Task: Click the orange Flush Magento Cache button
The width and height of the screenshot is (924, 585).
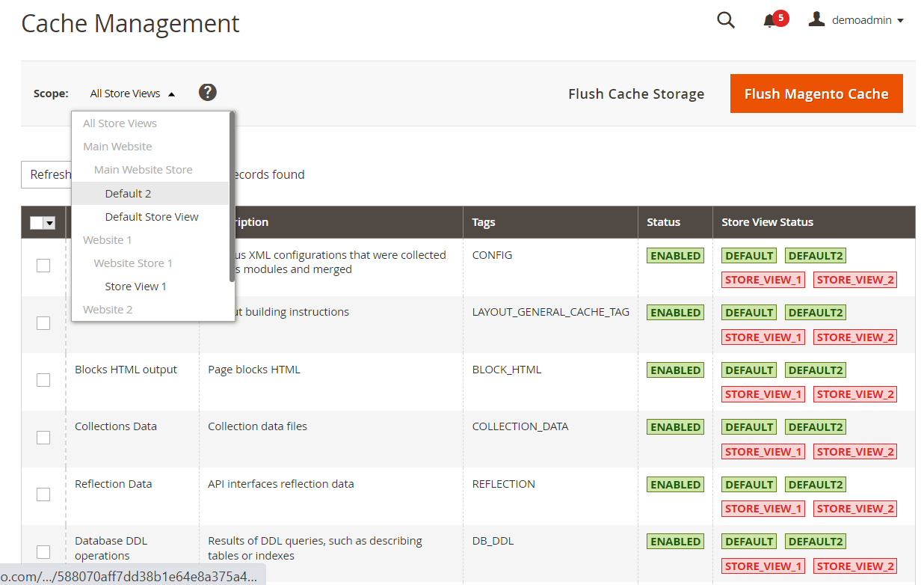Action: (816, 94)
